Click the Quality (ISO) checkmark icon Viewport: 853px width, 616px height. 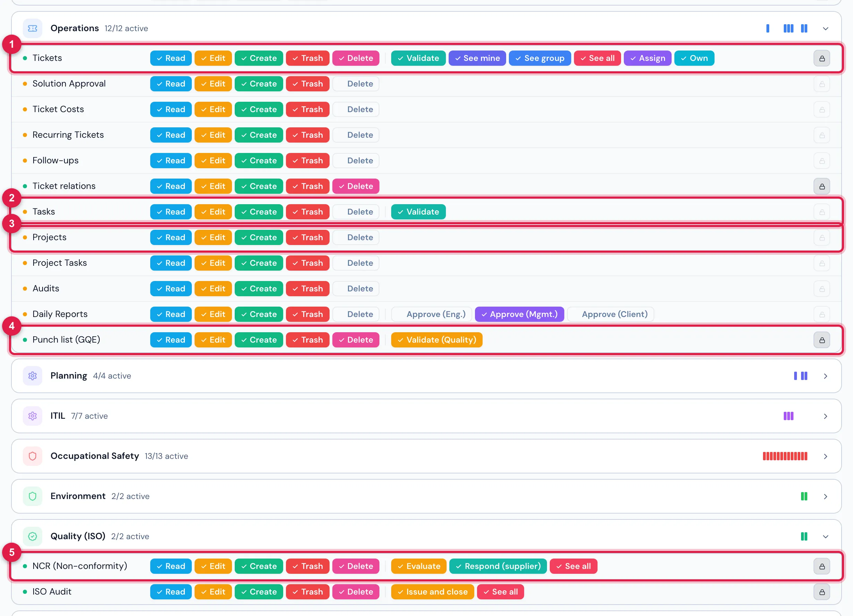coord(32,536)
